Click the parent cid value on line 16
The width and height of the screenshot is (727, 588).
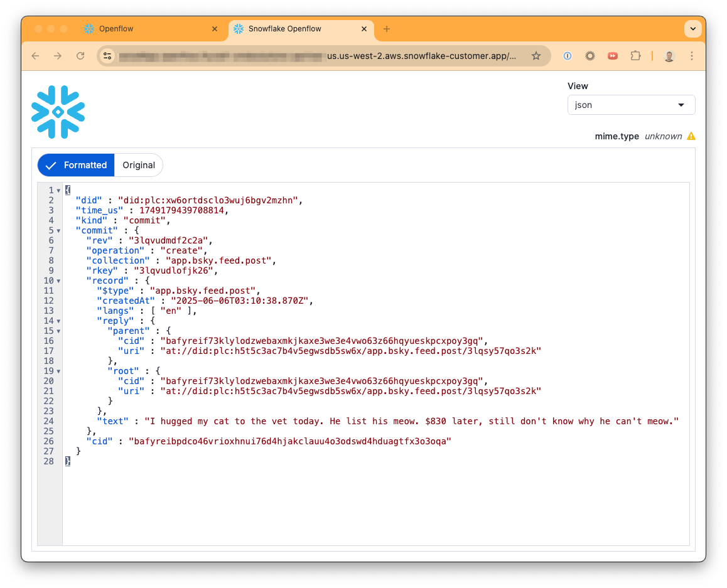click(322, 341)
